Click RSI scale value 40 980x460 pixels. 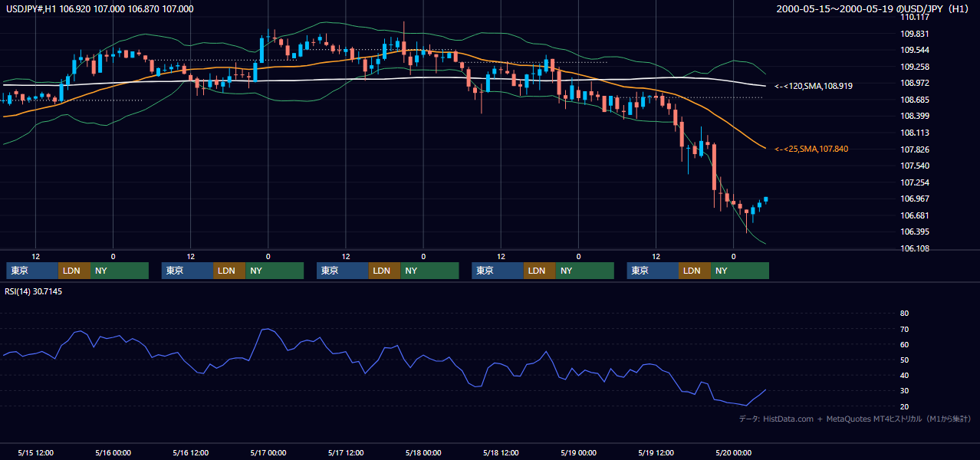coord(904,375)
